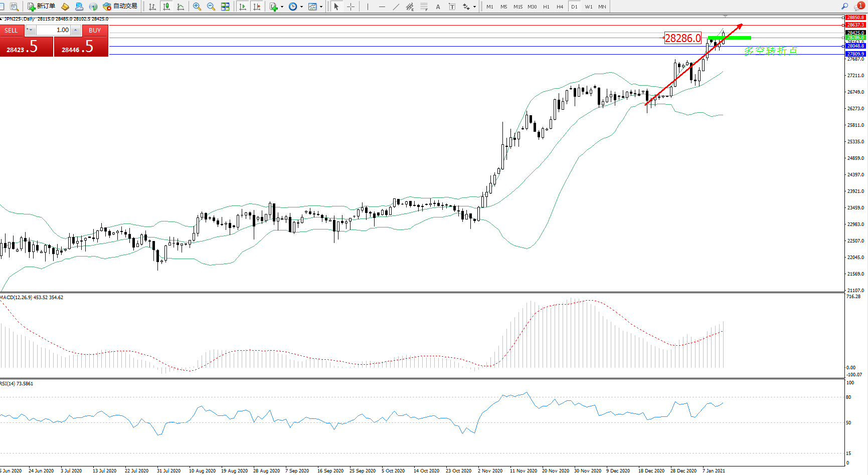
Task: Toggle chart auto scroll
Action: [x=243, y=7]
